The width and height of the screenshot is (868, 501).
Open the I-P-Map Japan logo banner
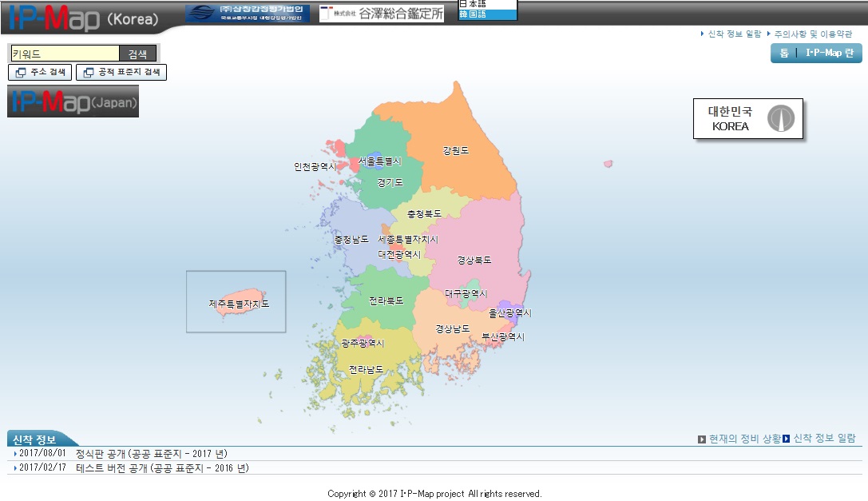73,101
